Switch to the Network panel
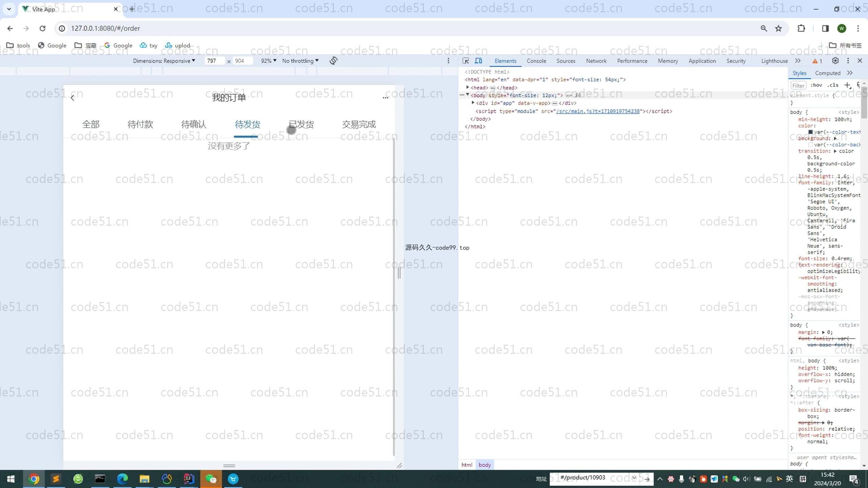Image resolution: width=868 pixels, height=488 pixels. pos(596,61)
